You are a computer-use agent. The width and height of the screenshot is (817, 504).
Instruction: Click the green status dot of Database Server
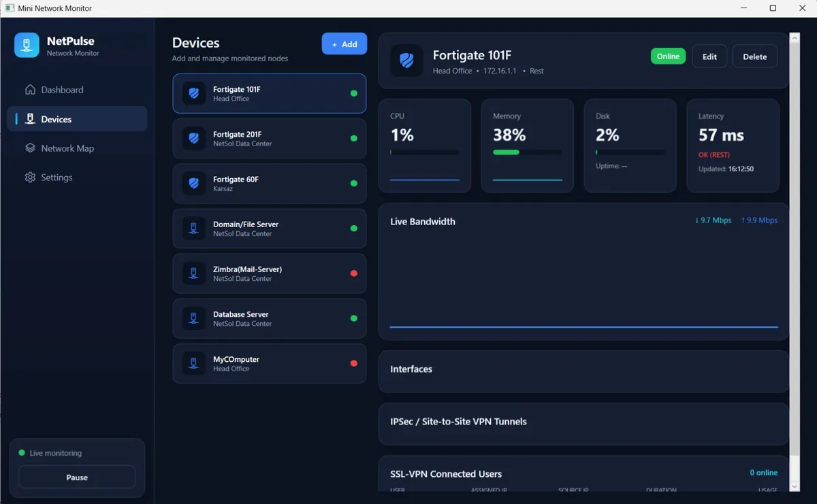coord(353,318)
